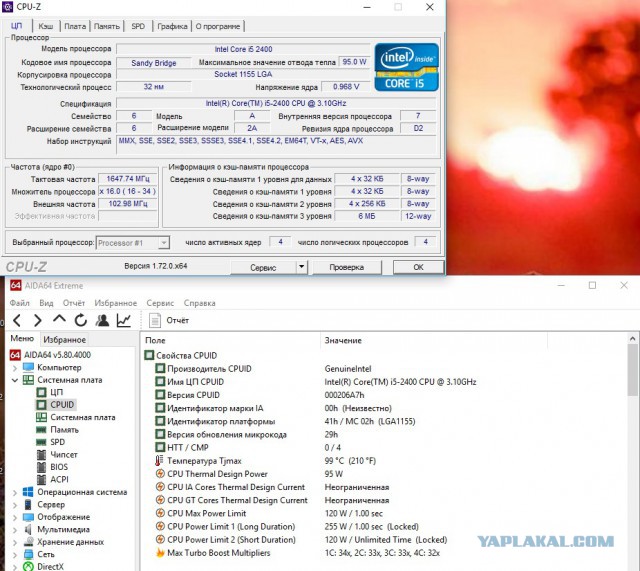This screenshot has width=640, height=571.
Task: Click the OK button in CPU-Z
Action: (418, 267)
